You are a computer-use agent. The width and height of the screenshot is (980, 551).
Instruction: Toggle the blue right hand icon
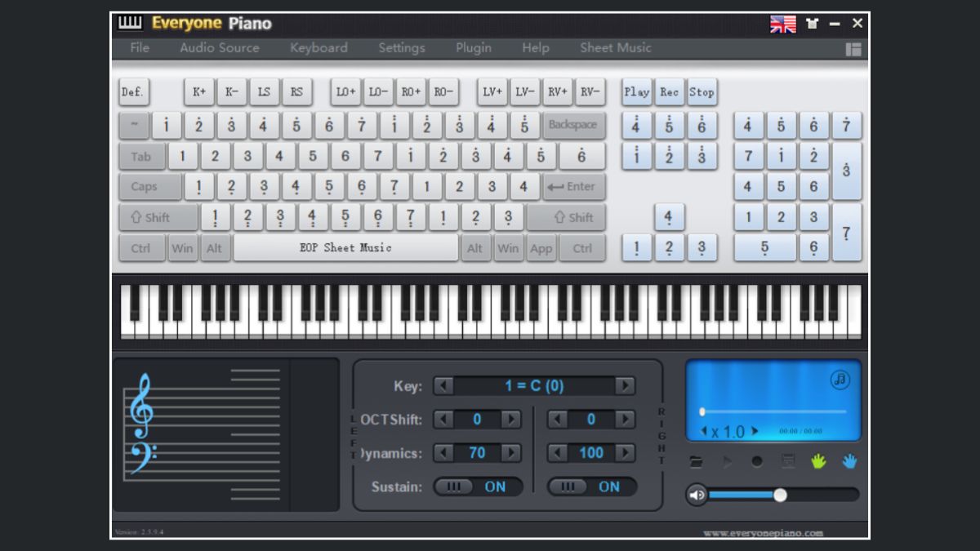coord(849,462)
